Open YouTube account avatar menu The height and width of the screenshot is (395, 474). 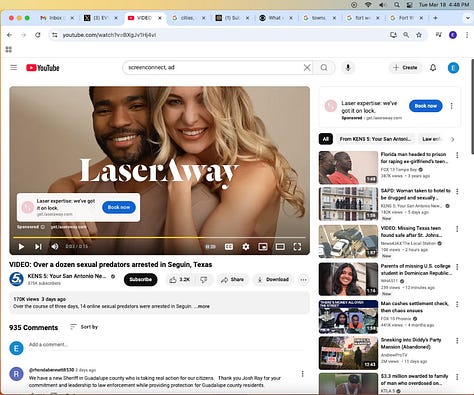coord(453,68)
